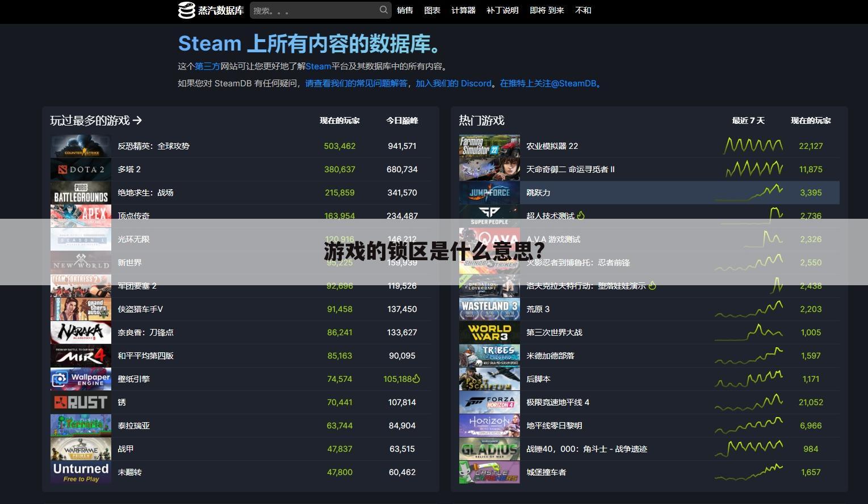
Task: Click the 最近 7 天 column header
Action: [748, 120]
